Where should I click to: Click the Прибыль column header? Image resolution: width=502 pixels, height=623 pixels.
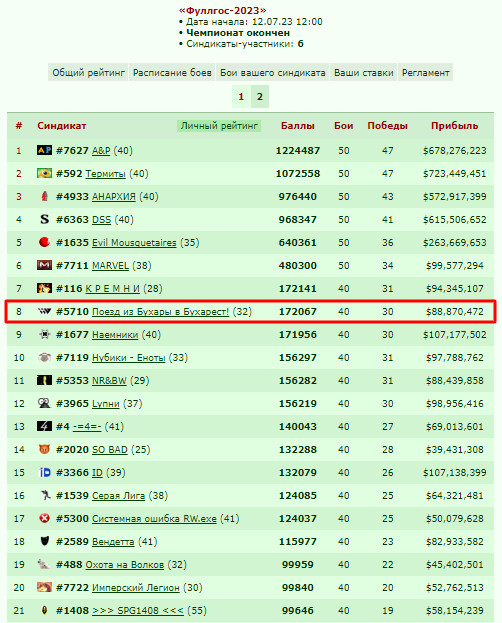pos(454,126)
